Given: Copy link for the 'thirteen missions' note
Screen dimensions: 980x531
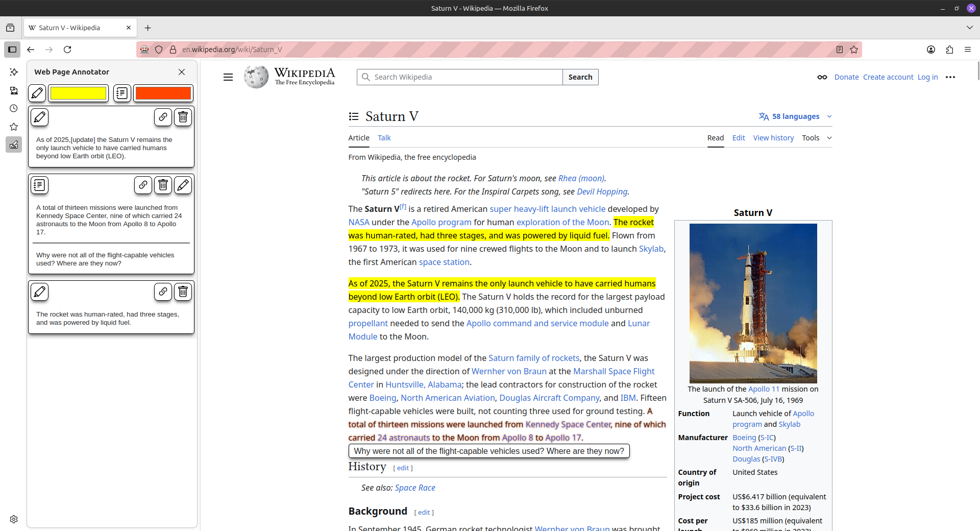Looking at the screenshot, I should pos(143,185).
